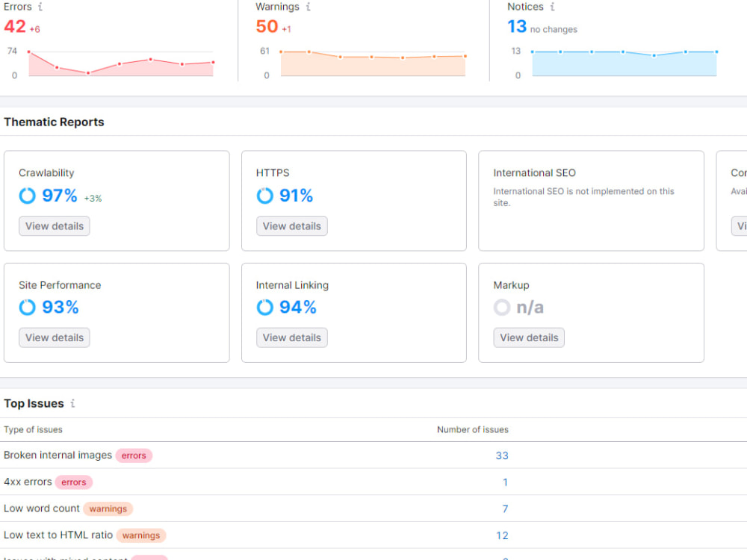Open the 1 issue for 4xx errors
The height and width of the screenshot is (560, 747).
pyautogui.click(x=505, y=482)
